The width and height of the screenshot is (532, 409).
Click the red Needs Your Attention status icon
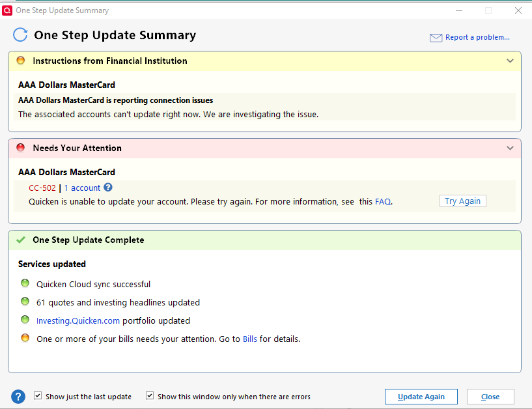coord(21,148)
